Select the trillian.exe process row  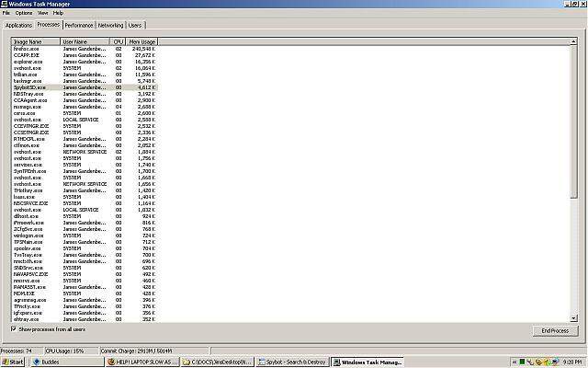(x=85, y=75)
